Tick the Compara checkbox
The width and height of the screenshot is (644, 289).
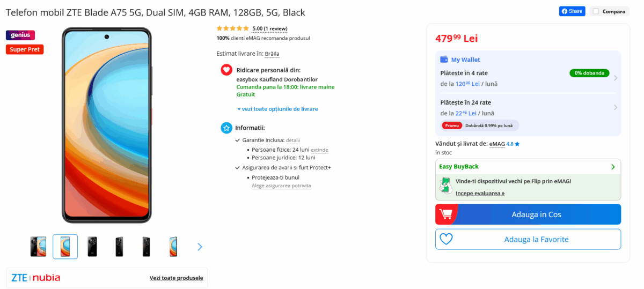tap(596, 11)
